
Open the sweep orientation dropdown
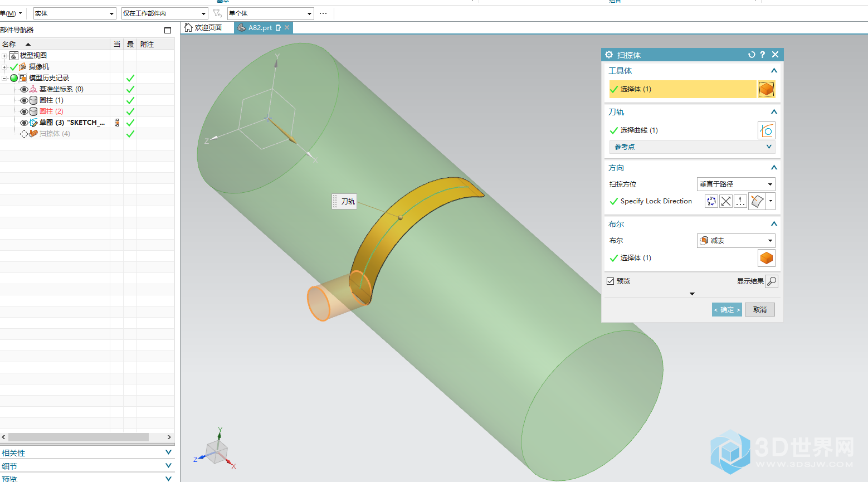(736, 184)
